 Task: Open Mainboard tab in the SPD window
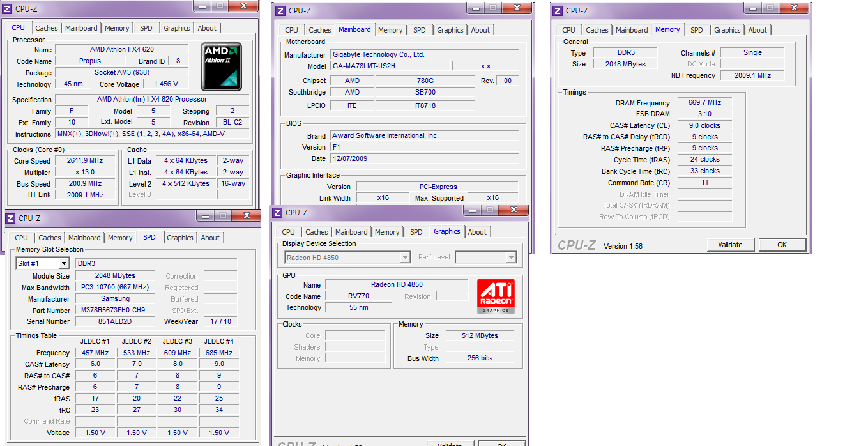coord(84,238)
